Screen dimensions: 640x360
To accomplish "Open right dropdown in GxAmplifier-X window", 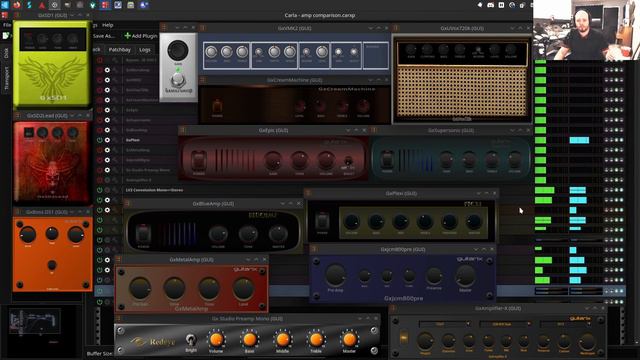I will tap(565, 324).
